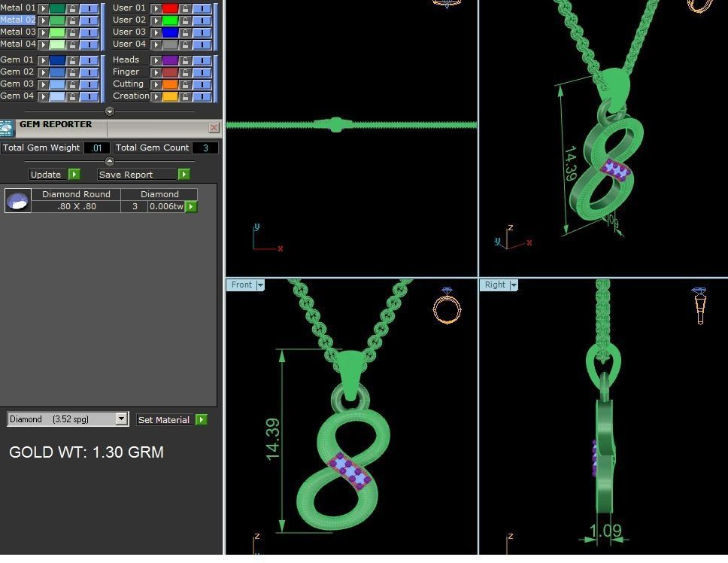Lock the Metal 01 layer
Image resolution: width=728 pixels, height=563 pixels.
pos(72,8)
